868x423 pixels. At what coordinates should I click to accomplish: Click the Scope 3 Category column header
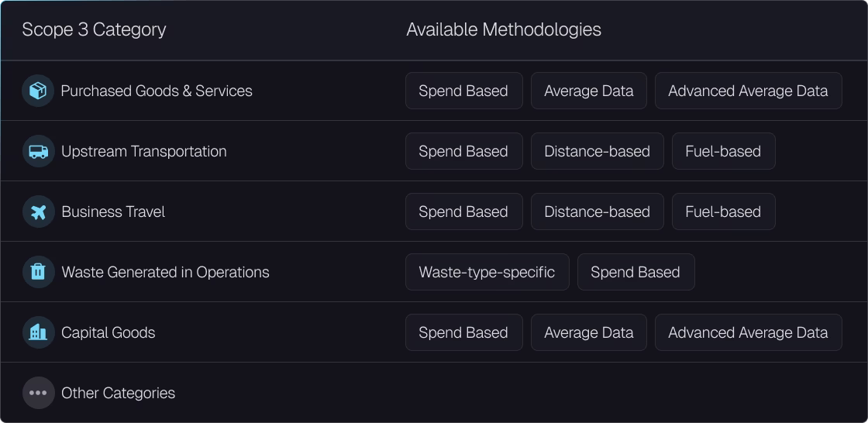pyautogui.click(x=94, y=30)
